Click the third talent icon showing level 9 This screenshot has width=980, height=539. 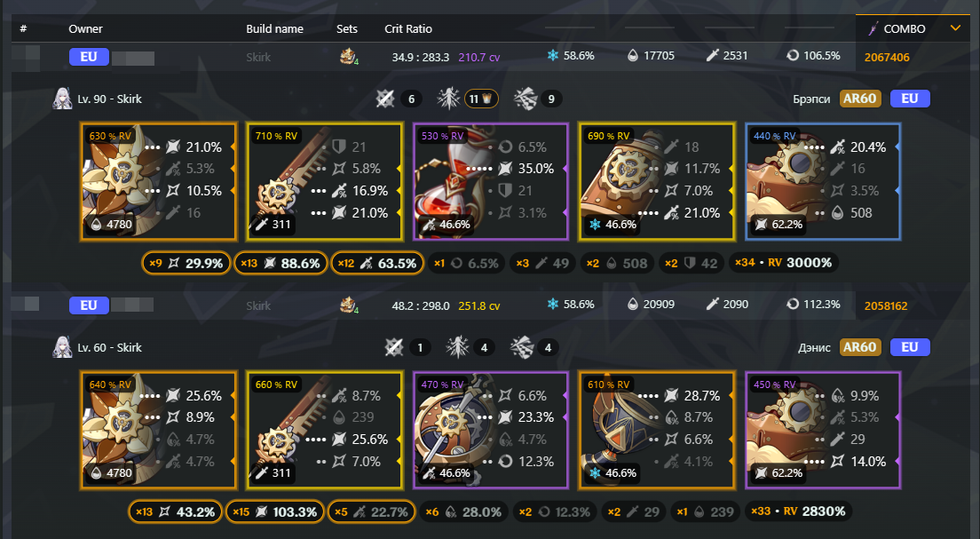click(x=526, y=99)
